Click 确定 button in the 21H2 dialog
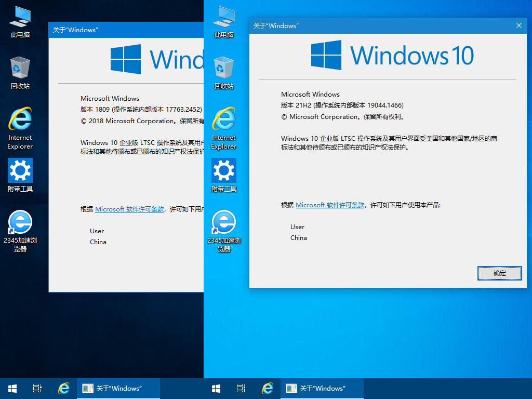The width and height of the screenshot is (532, 399). [499, 273]
